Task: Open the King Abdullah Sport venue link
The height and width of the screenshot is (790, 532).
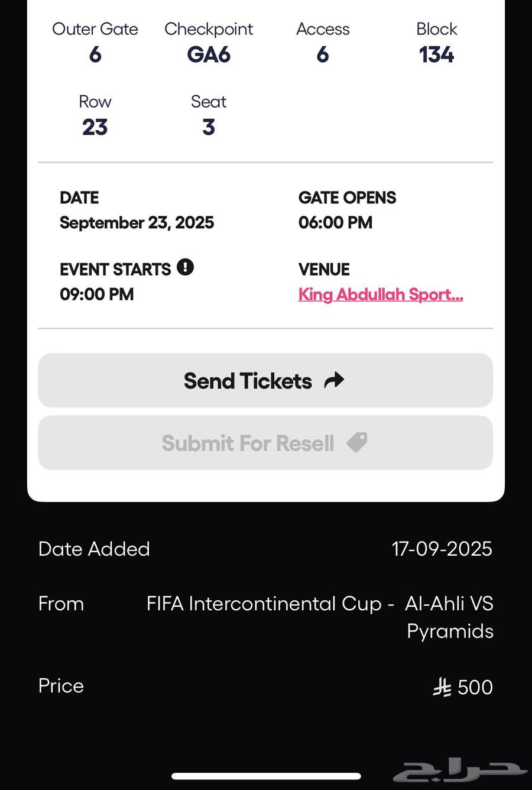Action: pos(380,294)
